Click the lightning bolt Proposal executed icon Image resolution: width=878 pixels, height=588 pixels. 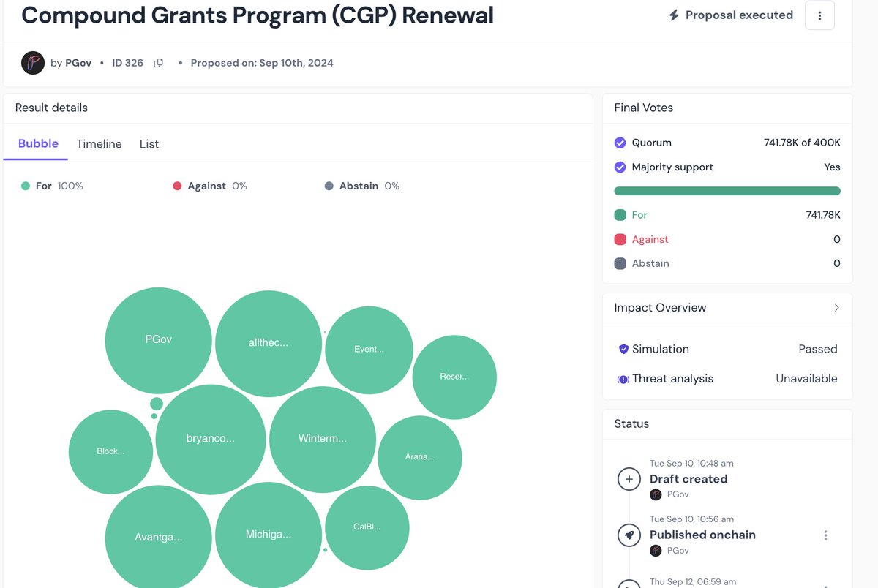(x=674, y=15)
